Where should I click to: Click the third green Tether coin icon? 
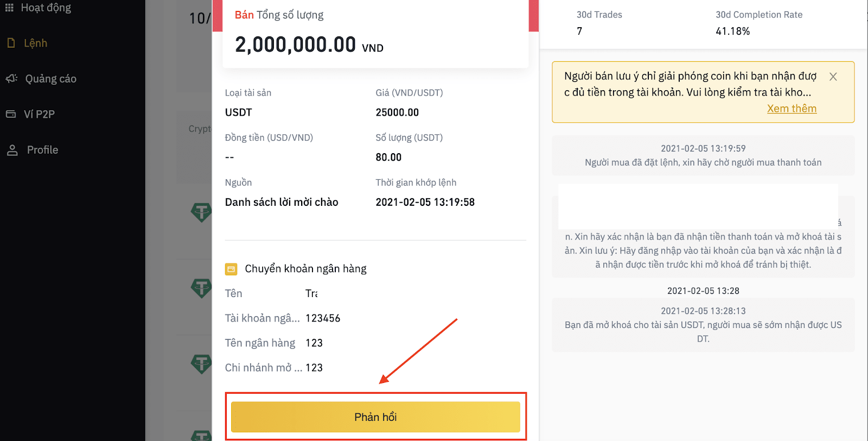coord(201,364)
